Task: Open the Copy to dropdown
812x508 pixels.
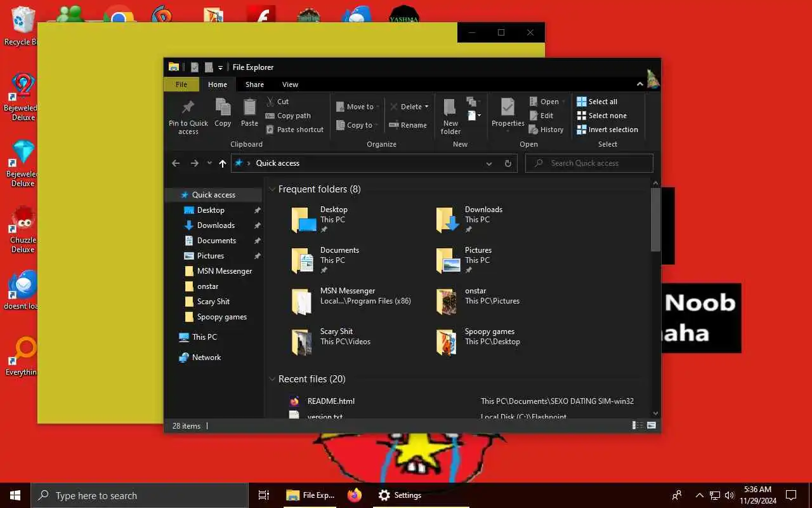Action: pos(358,125)
